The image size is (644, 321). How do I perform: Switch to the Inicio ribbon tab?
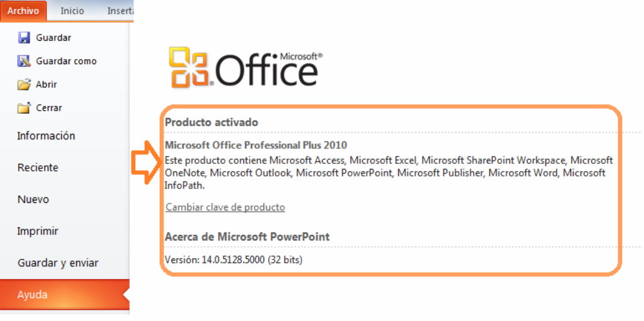click(x=72, y=11)
